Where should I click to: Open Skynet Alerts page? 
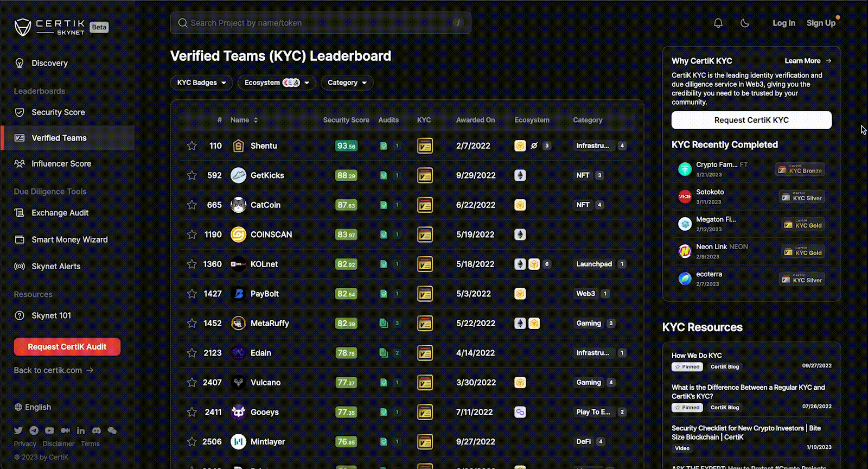click(x=67, y=266)
